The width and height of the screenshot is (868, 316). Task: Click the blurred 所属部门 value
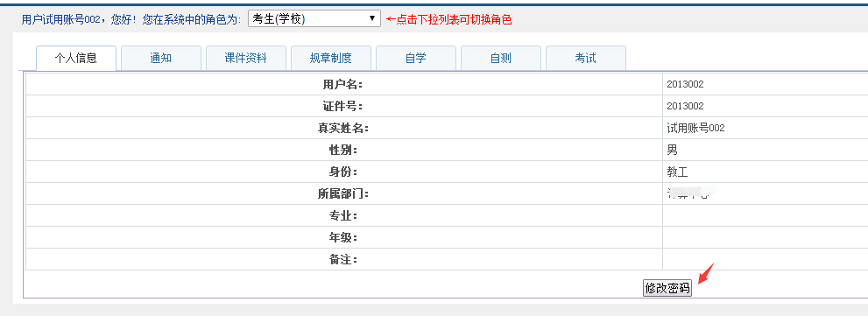click(691, 193)
